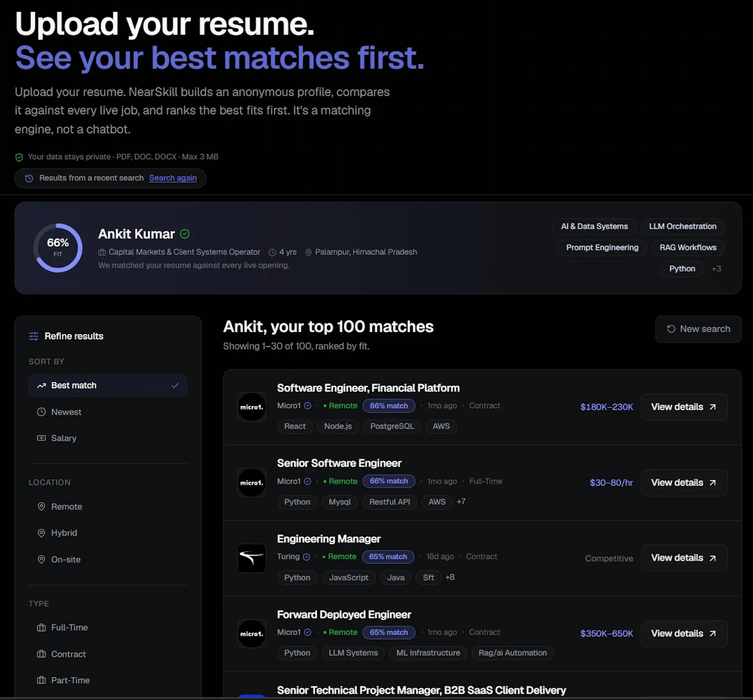Open Senior Technical Project Manager, B2B SaaS job
The image size is (753, 700).
[x=421, y=691]
